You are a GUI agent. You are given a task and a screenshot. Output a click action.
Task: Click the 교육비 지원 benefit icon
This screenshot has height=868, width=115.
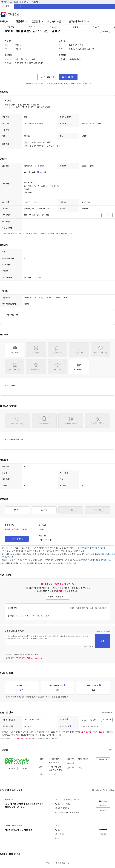[x=79, y=350]
